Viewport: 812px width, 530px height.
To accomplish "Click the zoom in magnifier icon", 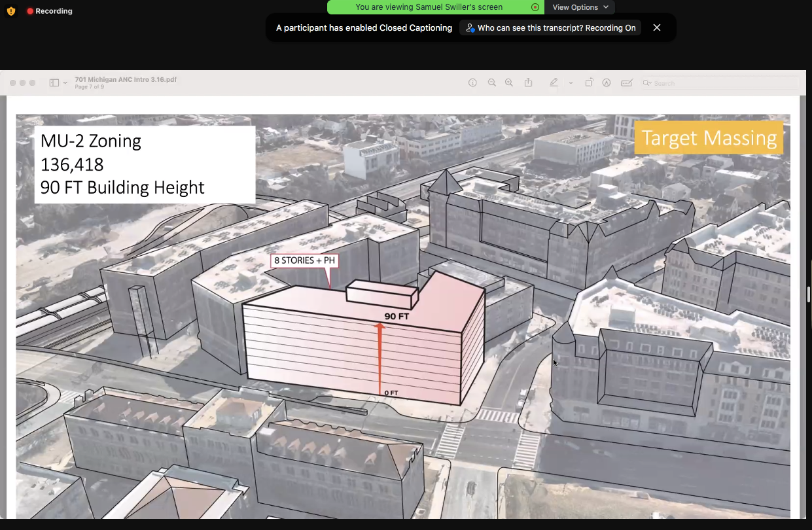I will click(509, 83).
